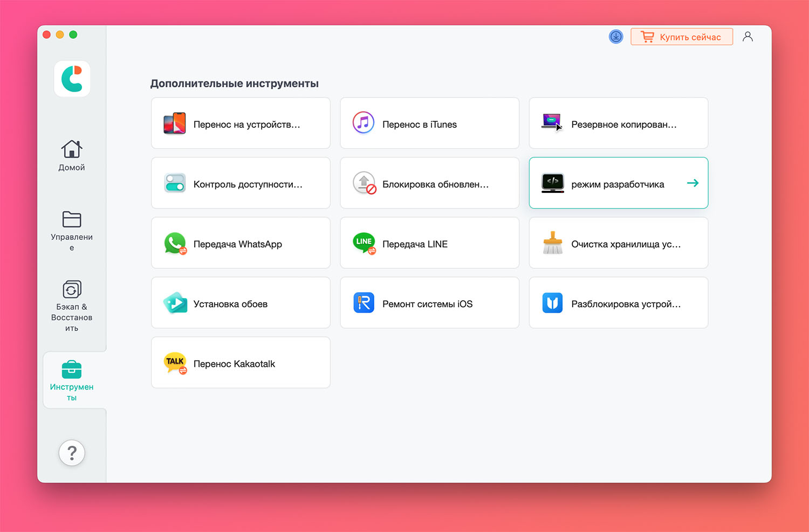Choose Очистка хранилища tool

618,243
